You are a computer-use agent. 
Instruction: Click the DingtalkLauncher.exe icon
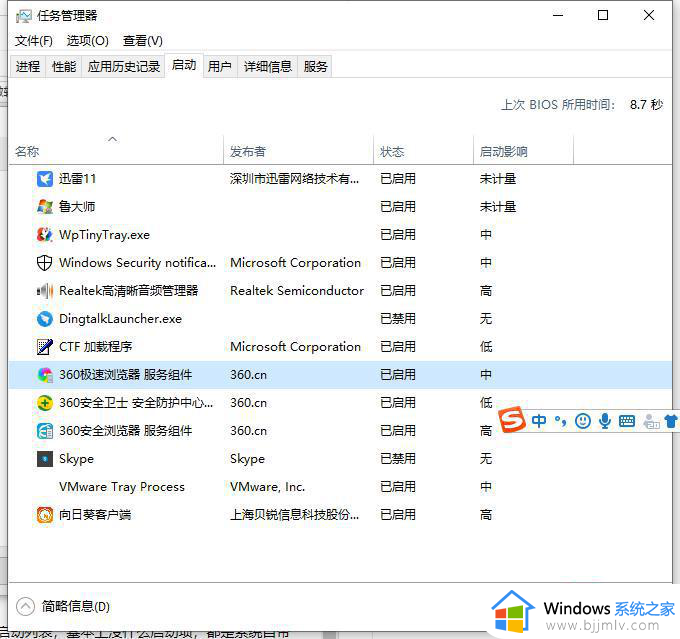click(x=45, y=319)
